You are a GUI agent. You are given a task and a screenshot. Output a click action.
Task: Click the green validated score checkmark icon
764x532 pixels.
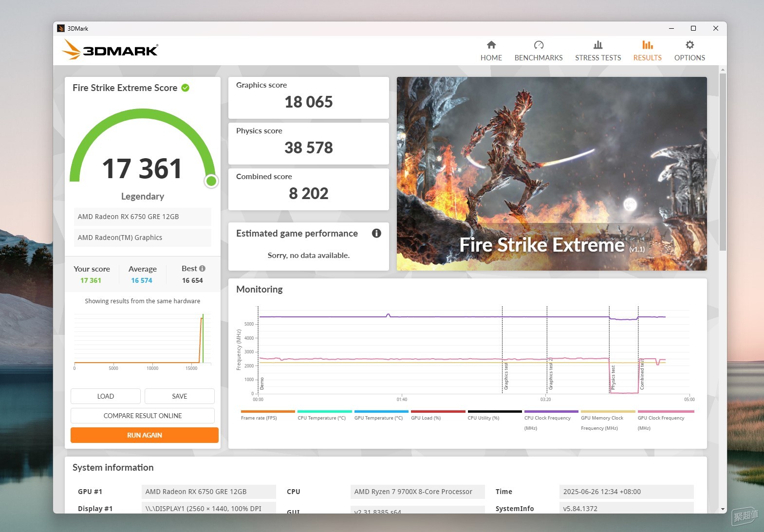(x=186, y=88)
